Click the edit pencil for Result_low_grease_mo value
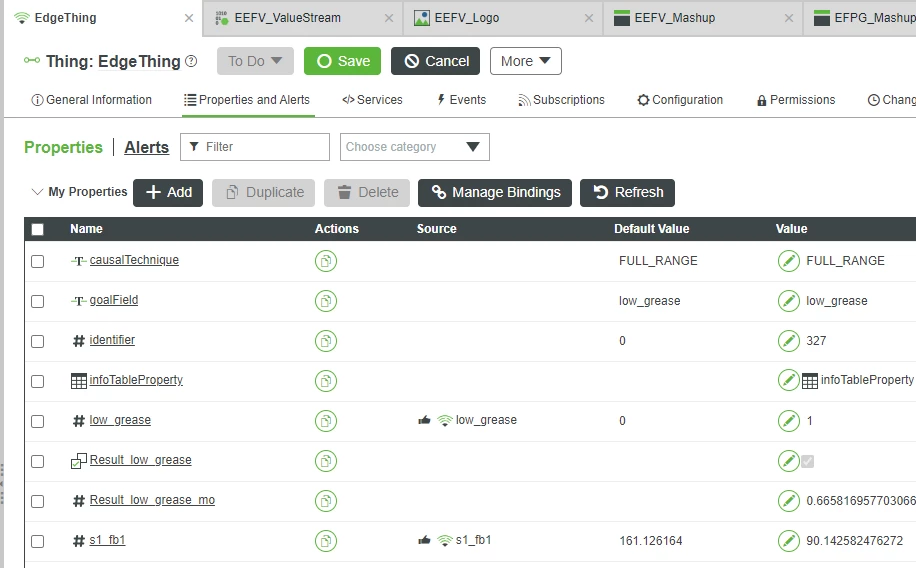Screen dimensions: 916x568 789,501
